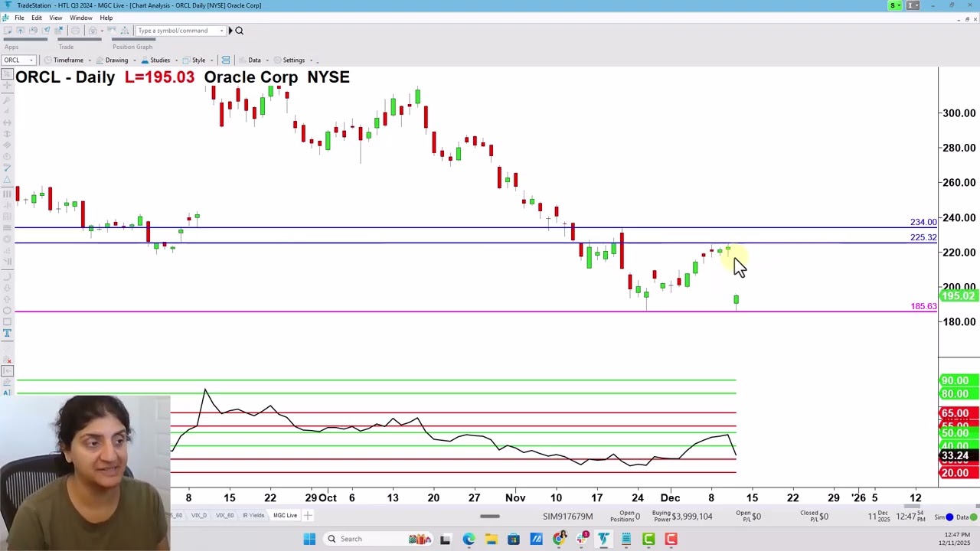Click the black play arrow beside command box
Image resolution: width=980 pixels, height=551 pixels.
[x=230, y=31]
